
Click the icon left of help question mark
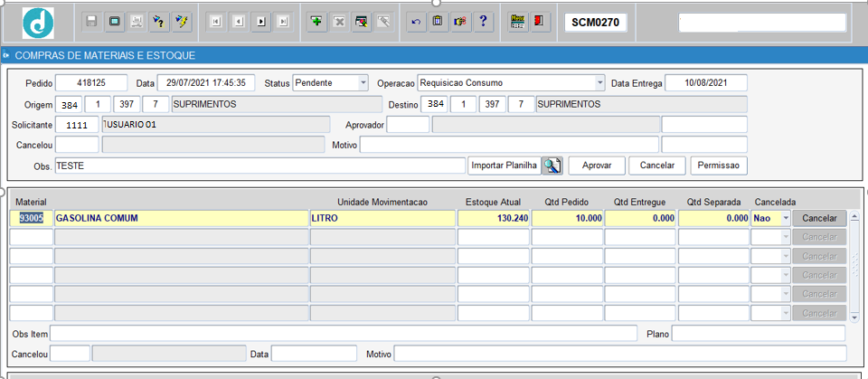460,23
